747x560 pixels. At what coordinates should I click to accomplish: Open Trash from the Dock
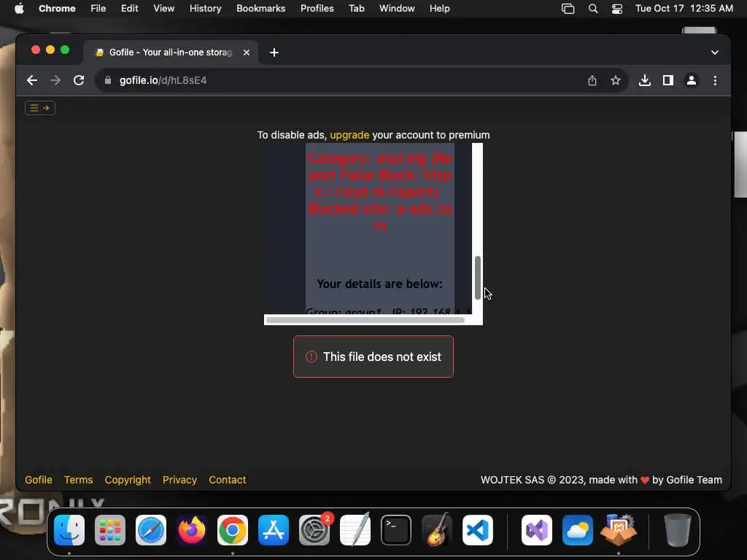pyautogui.click(x=678, y=530)
